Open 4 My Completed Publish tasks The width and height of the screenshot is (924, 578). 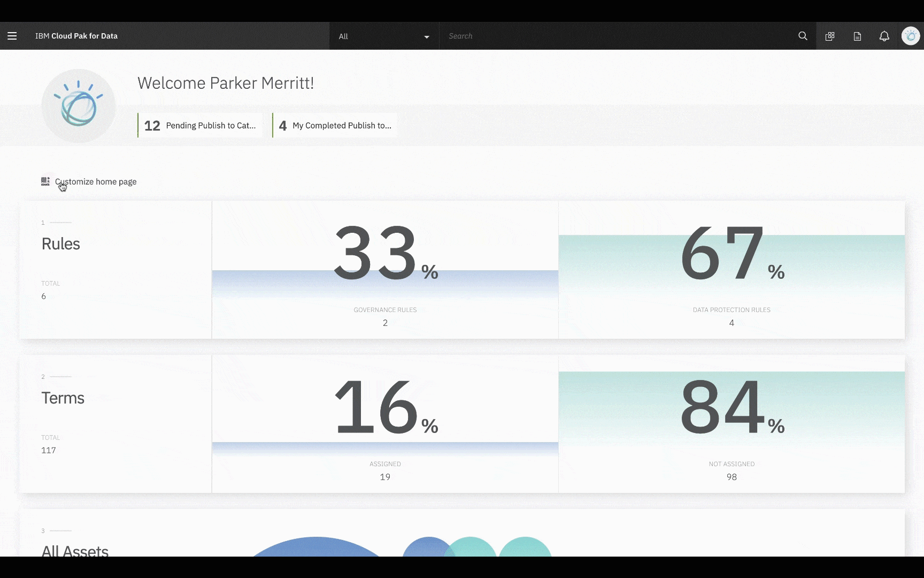pyautogui.click(x=335, y=125)
